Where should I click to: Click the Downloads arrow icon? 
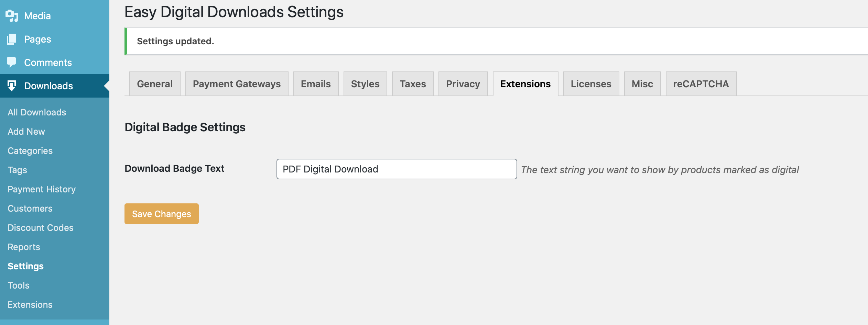[x=12, y=86]
